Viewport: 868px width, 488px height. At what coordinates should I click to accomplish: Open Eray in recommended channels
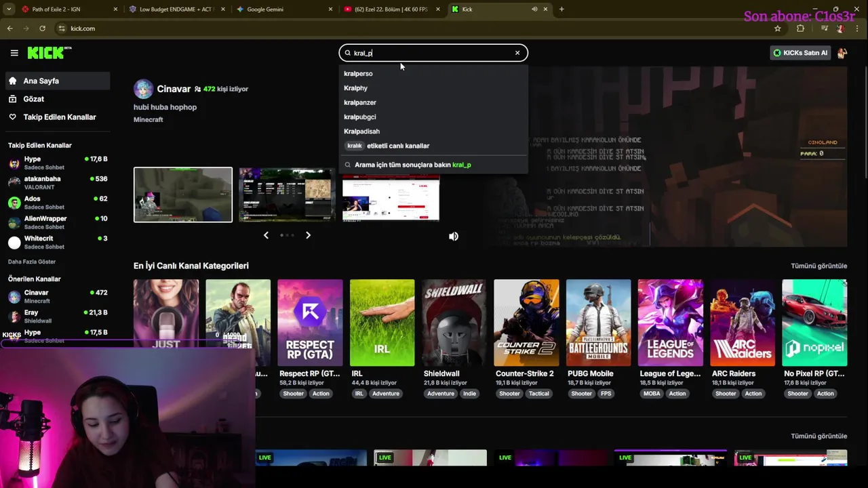[x=58, y=316]
